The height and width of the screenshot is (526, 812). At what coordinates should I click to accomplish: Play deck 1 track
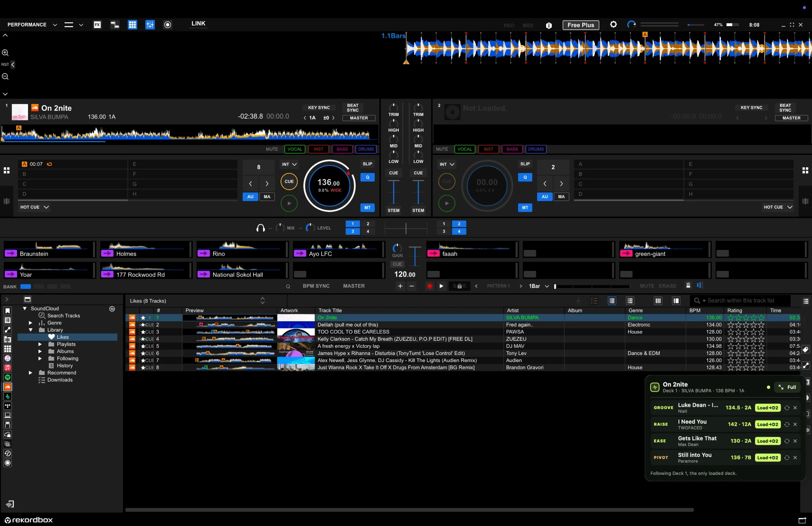289,203
